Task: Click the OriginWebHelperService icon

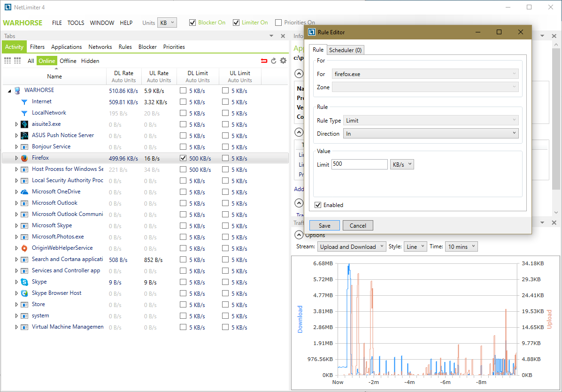Action: pos(24,248)
